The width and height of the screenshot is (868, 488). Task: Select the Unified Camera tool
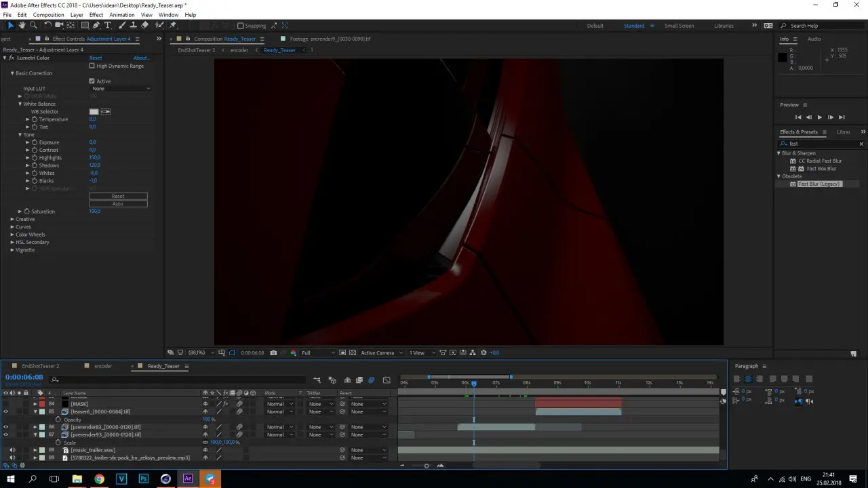coord(60,25)
